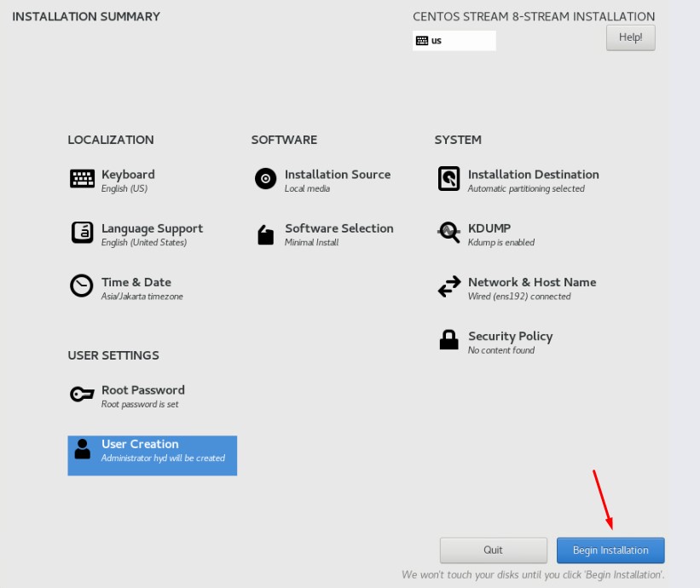Open Language Support icon
This screenshot has width=700, height=588.
(82, 233)
